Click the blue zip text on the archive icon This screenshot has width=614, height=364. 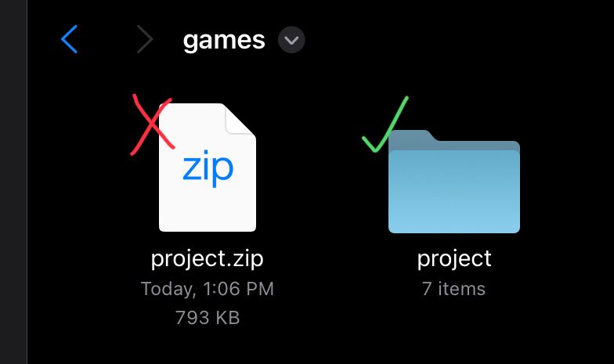208,166
